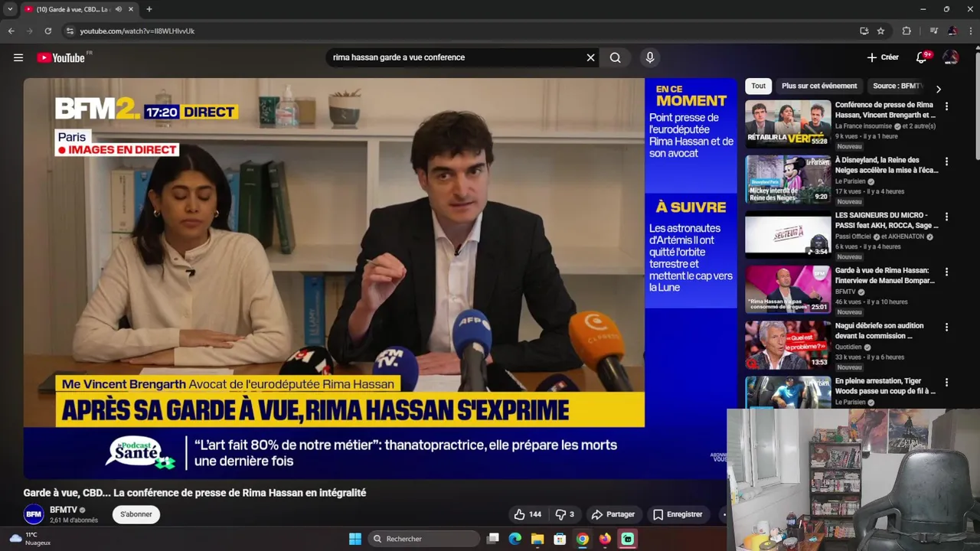Show more filter chips with right chevron
The image size is (980, 551).
tap(939, 89)
